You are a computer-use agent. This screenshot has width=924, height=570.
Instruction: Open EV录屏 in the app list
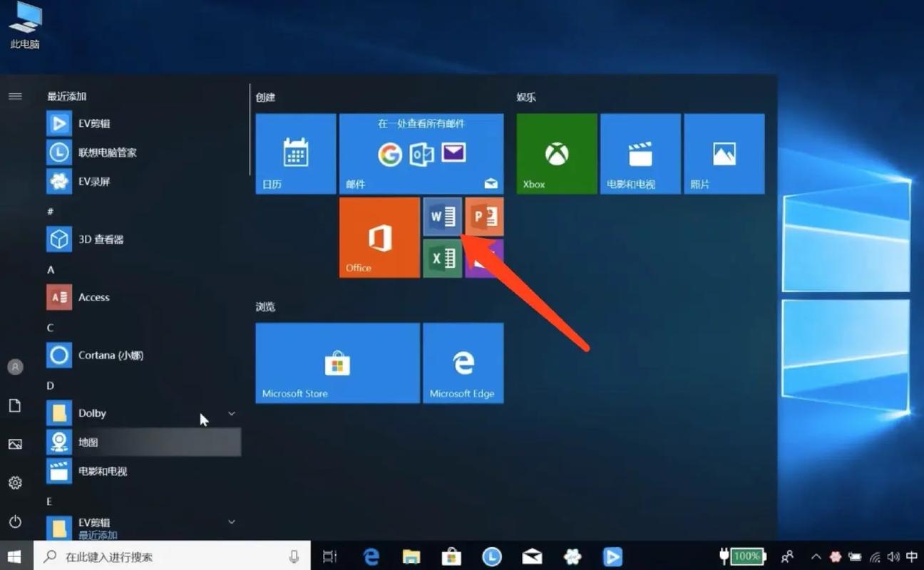pos(143,182)
